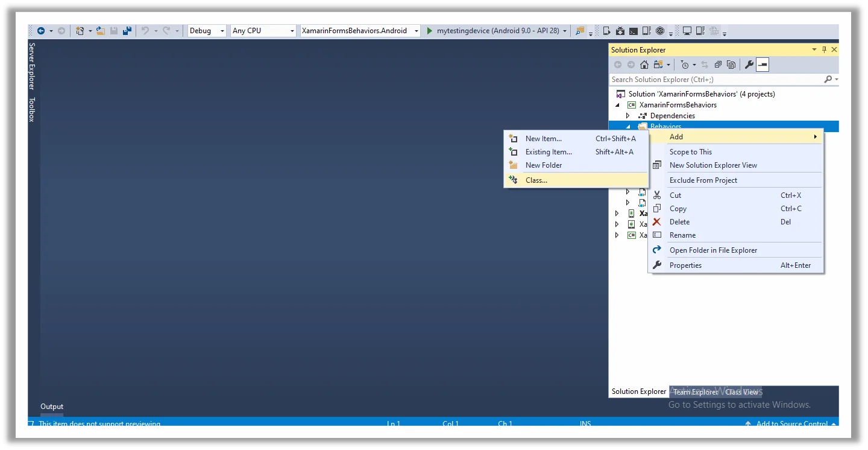
Task: Choose New Folder in the Add submenu
Action: 576,165
